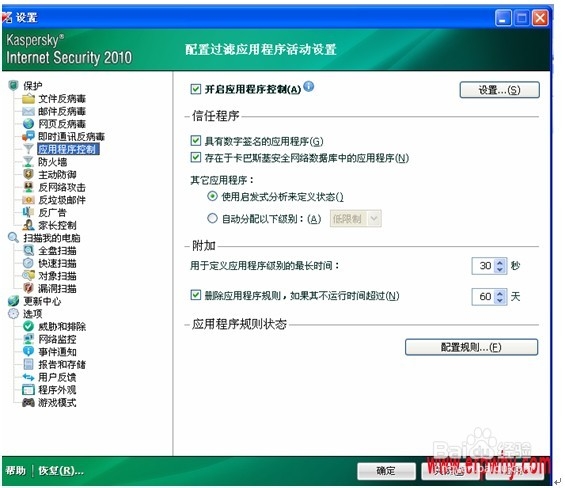Viewport: 565px width, 488px height.
Task: Open the 设置...(S) button
Action: pyautogui.click(x=499, y=90)
